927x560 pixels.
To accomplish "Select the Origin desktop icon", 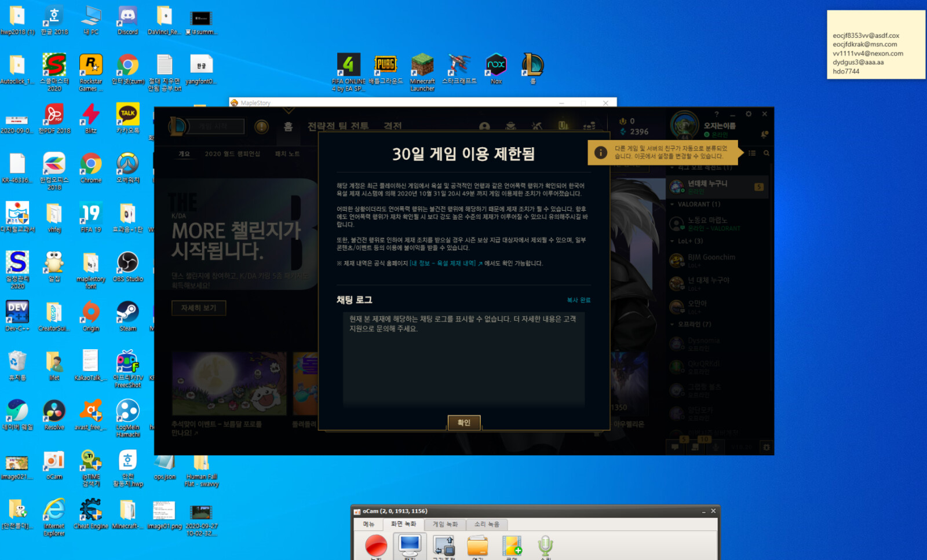I will click(x=91, y=316).
